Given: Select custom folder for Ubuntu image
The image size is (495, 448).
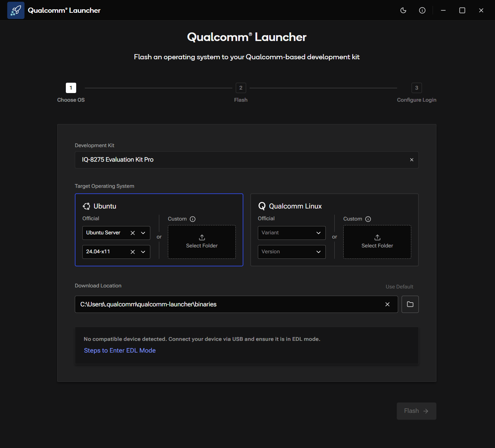Looking at the screenshot, I should (x=202, y=242).
